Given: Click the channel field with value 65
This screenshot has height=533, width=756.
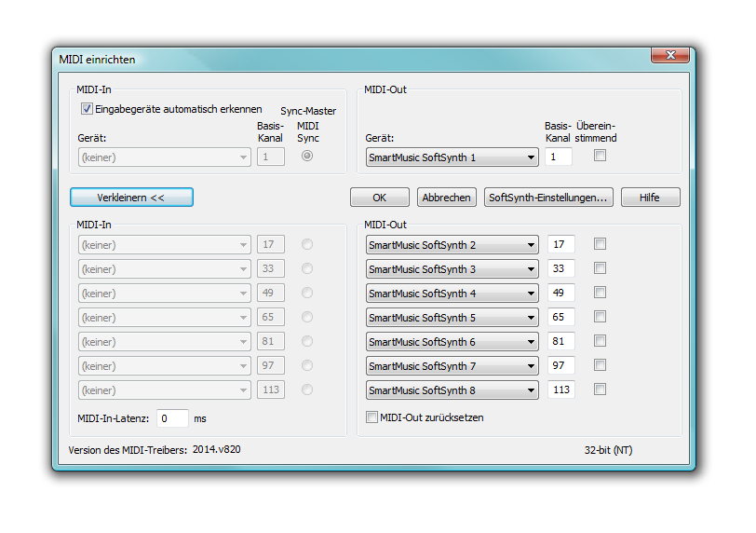Looking at the screenshot, I should click(x=560, y=318).
